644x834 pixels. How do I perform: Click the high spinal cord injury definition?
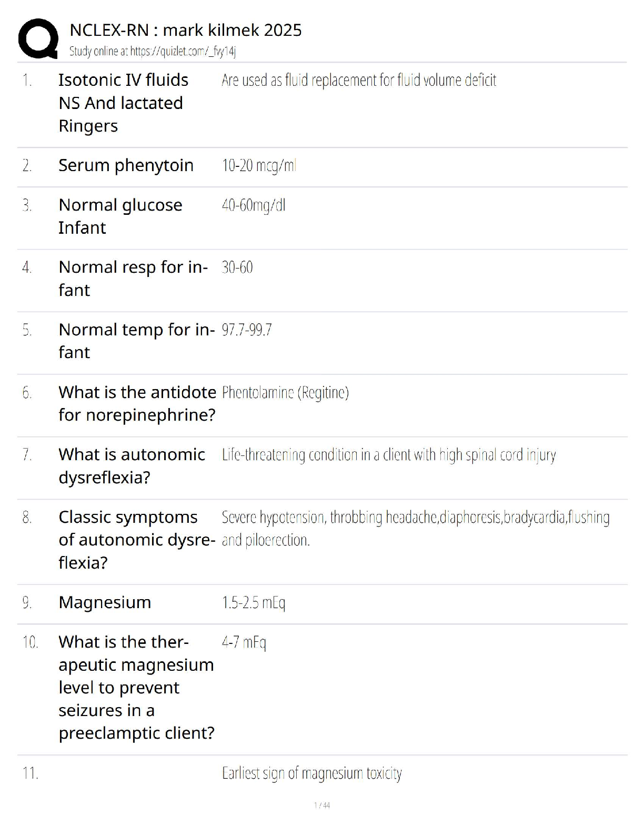388,455
